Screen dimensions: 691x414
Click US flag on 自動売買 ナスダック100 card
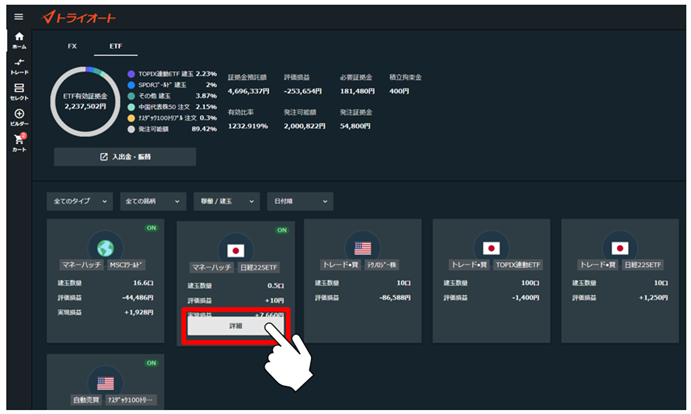tap(105, 383)
